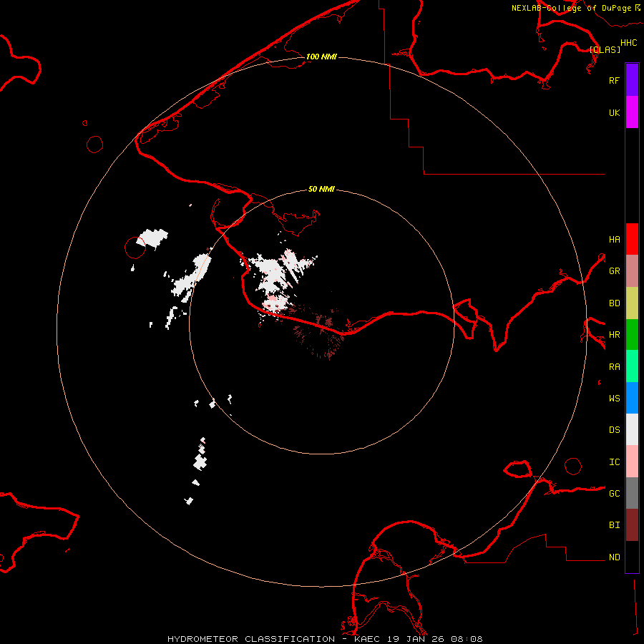Pick the mint green RA legend block
This screenshot has height=644, width=644.
(632, 366)
